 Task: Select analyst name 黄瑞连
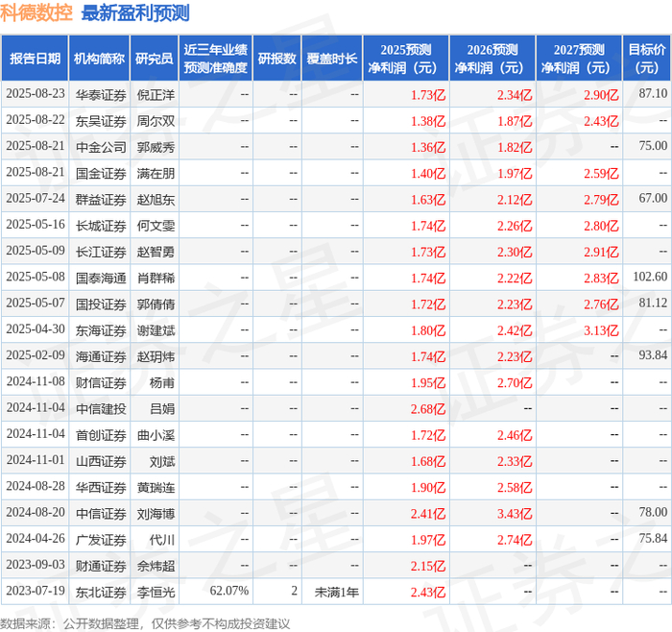click(x=156, y=488)
